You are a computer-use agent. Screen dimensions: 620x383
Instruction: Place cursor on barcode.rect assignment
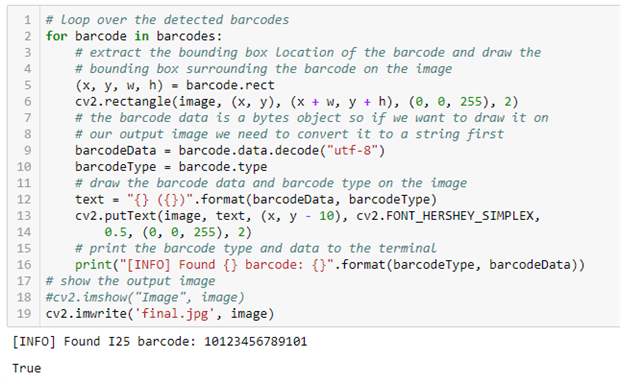click(175, 85)
